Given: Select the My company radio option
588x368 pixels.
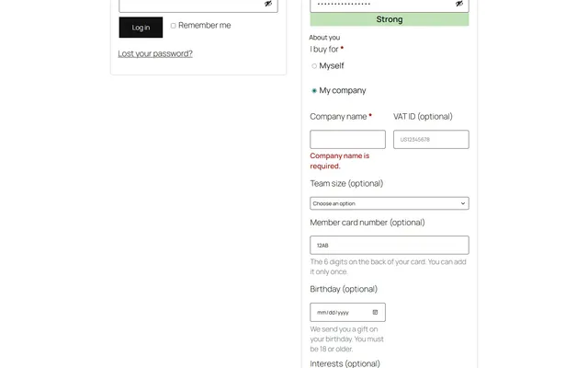Looking at the screenshot, I should [x=314, y=90].
